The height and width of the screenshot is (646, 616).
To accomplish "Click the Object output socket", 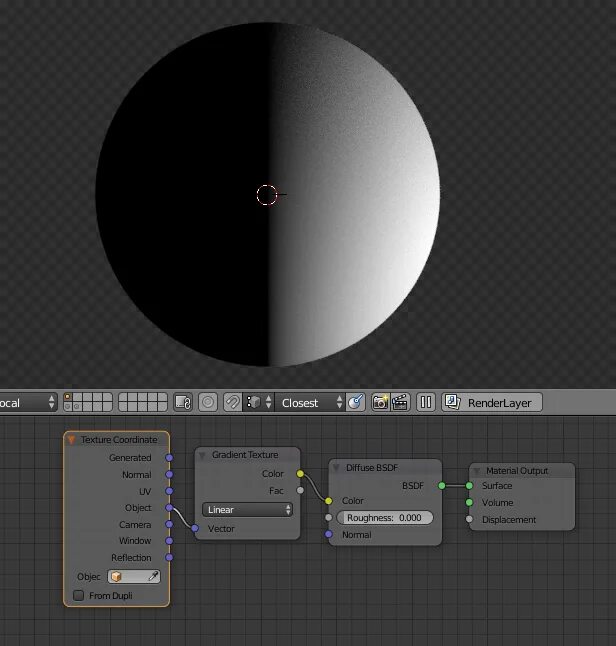I will (x=169, y=508).
